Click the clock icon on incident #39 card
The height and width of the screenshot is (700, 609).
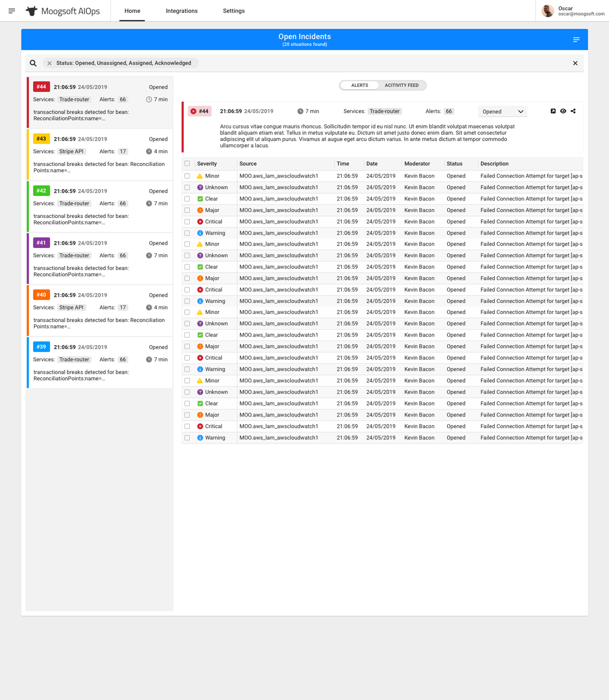(149, 360)
